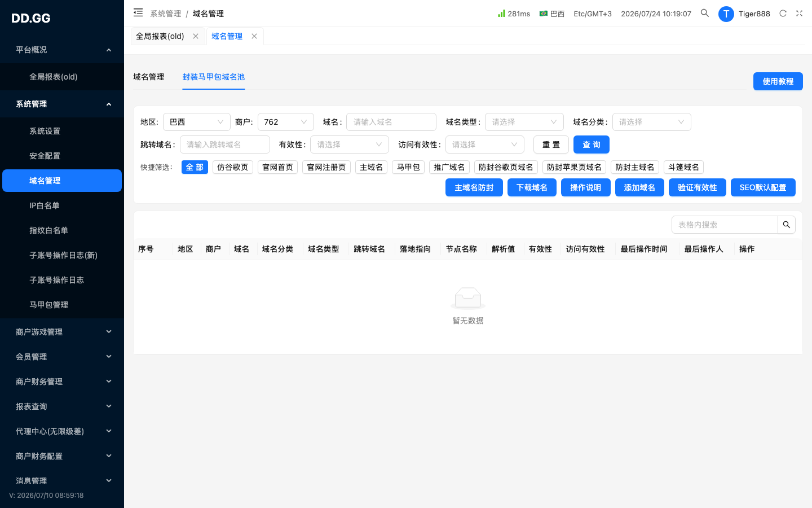Click the Etc/GMT+3 timezone text
Image resolution: width=812 pixels, height=508 pixels.
pos(593,14)
